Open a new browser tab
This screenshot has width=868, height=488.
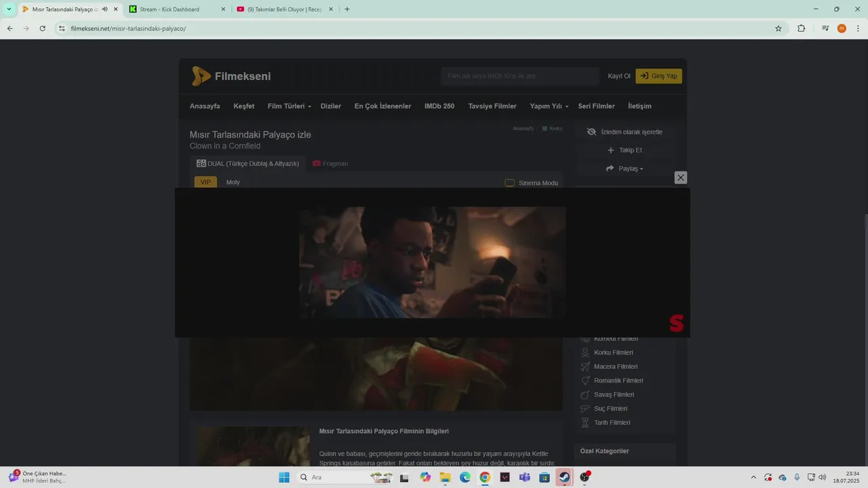(347, 9)
